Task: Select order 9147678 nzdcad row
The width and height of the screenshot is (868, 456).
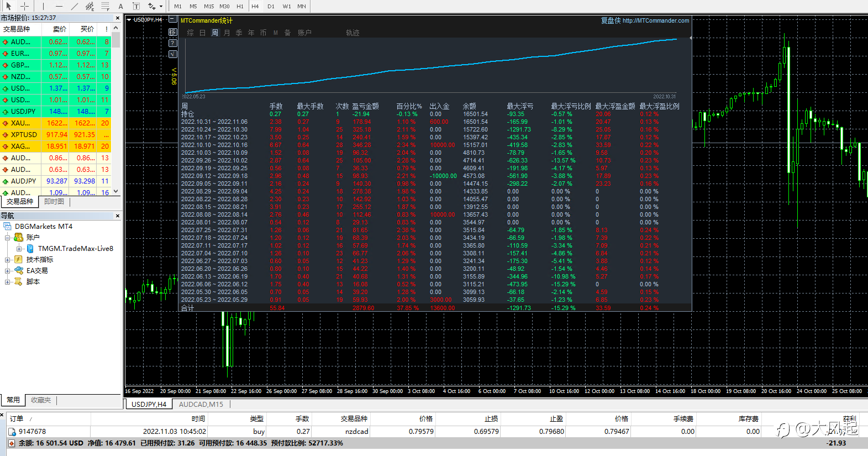Action: [x=434, y=432]
